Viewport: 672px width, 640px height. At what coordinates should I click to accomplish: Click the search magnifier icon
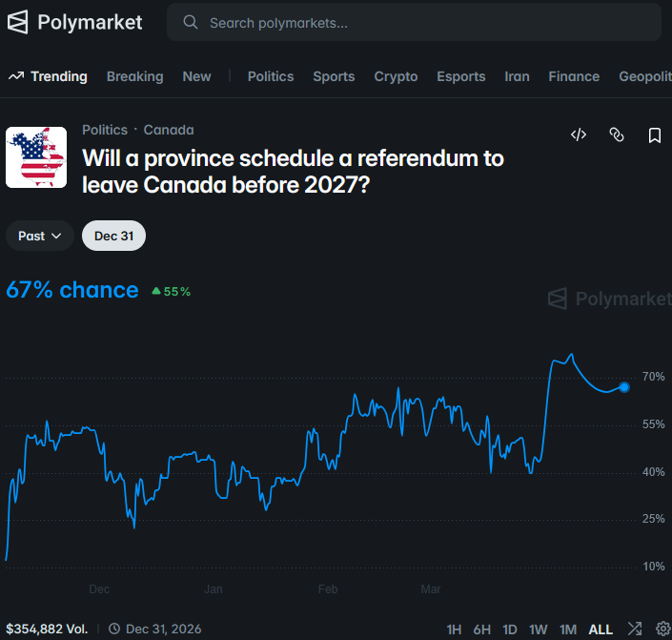coord(191,22)
